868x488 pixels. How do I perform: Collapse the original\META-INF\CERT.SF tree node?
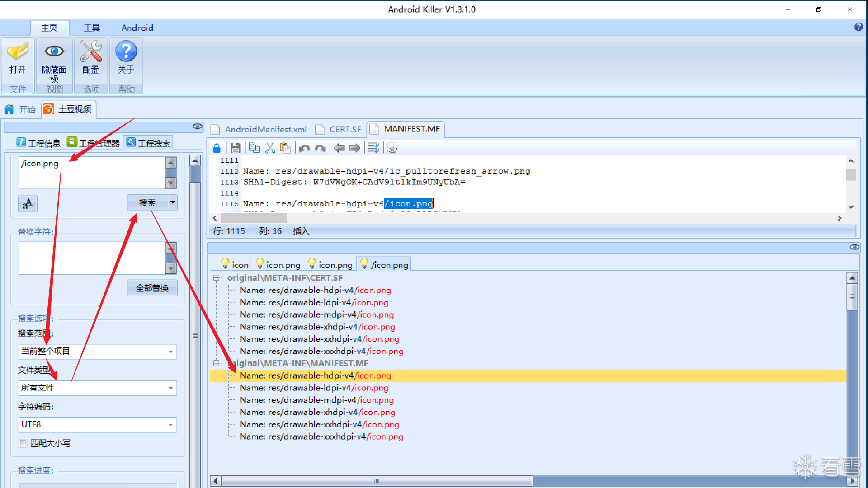[x=217, y=278]
